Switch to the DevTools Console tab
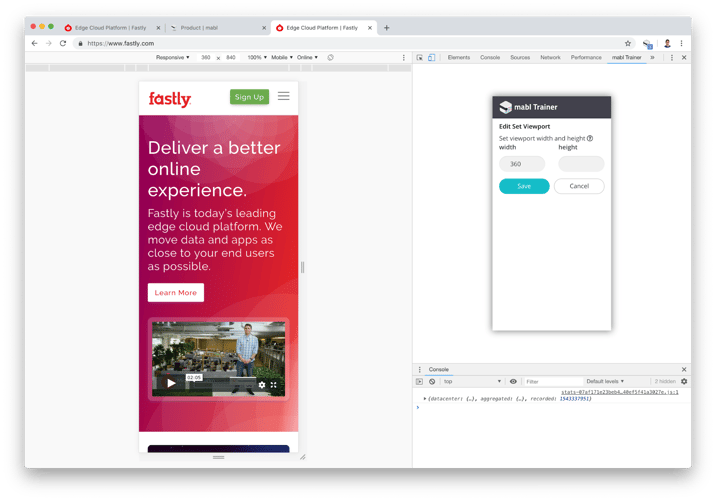The image size is (716, 501). (x=490, y=58)
